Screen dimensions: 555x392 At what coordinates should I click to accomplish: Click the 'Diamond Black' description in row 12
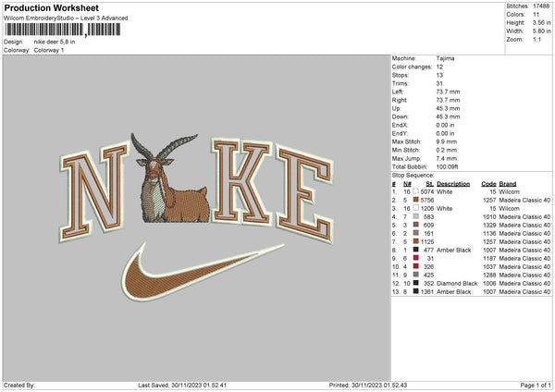coord(457,284)
